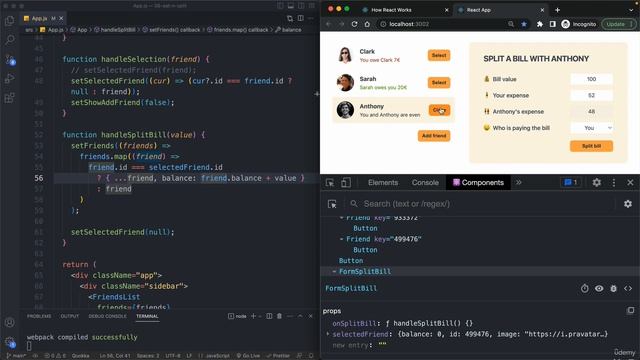Bookmark this page with star icon
This screenshot has height=360, width=640.
click(524, 24)
